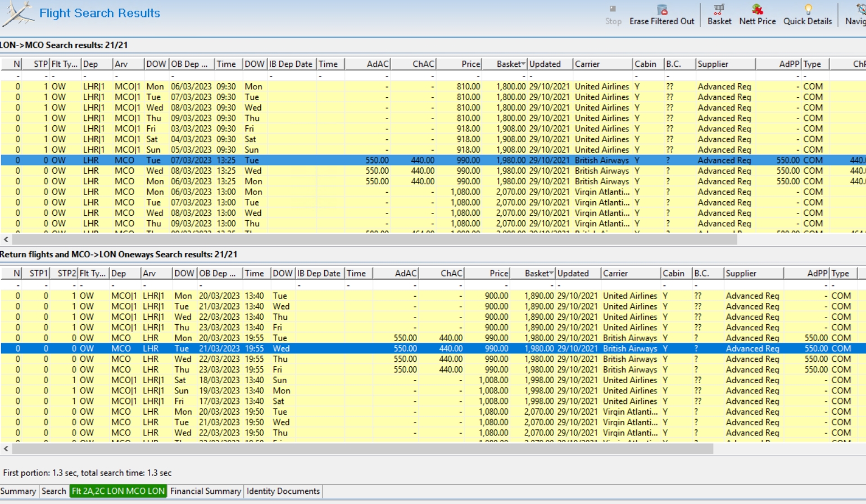This screenshot has width=866, height=504.
Task: Open Basket column sort dropdown in return grid
Action: click(551, 274)
